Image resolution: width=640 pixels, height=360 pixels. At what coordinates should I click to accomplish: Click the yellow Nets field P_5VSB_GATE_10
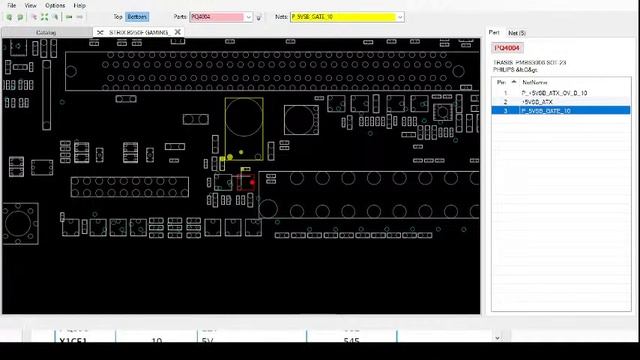pos(343,17)
